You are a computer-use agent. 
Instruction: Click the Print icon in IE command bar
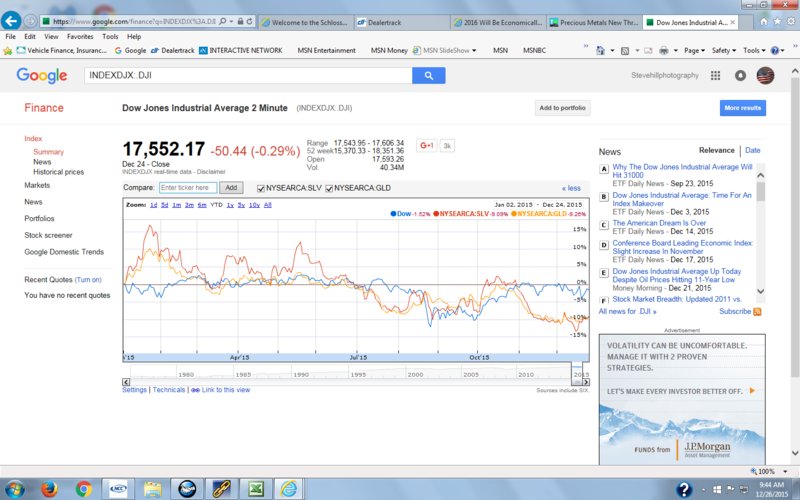663,51
